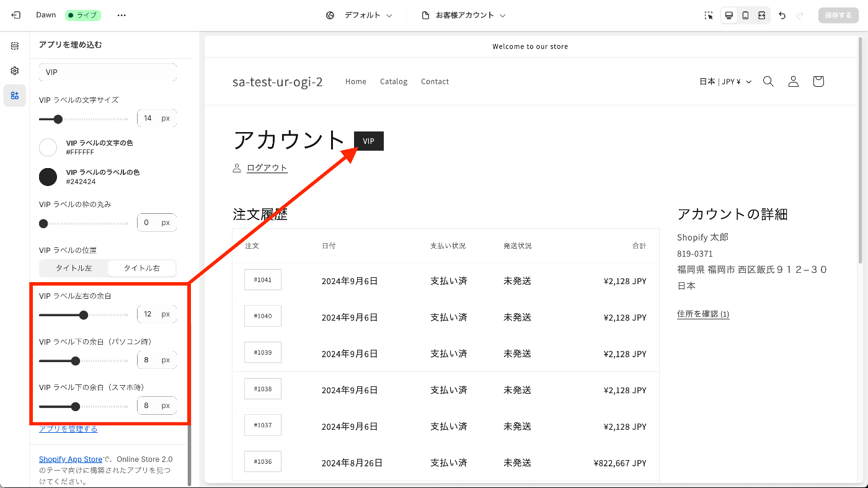Open order #1037 button
The image size is (868, 488).
tap(263, 425)
